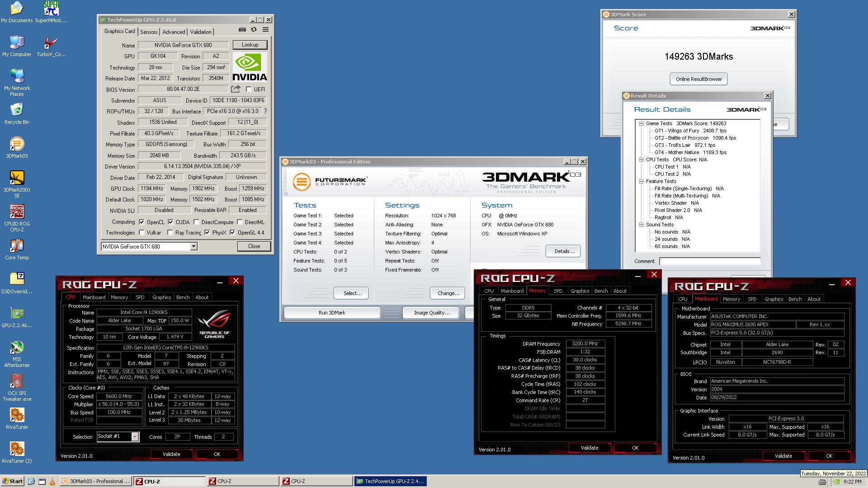This screenshot has height=488, width=868.
Task: Open GPU-Z hamburger menu icon
Action: (266, 30)
